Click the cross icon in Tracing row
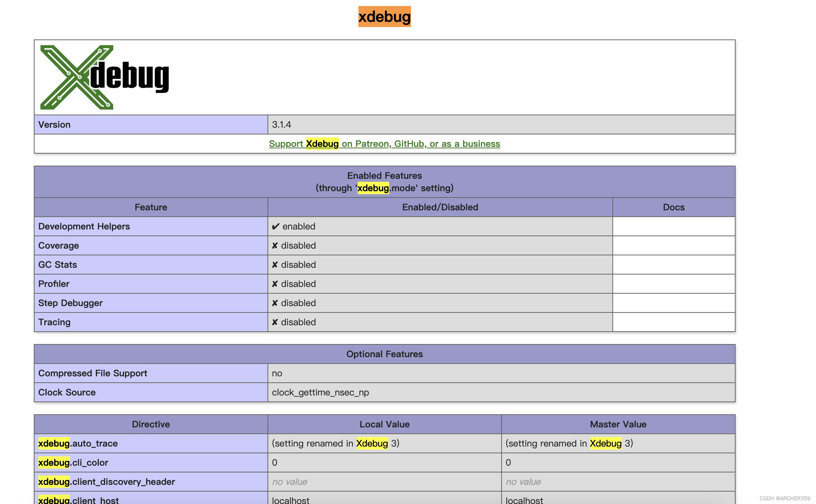This screenshot has width=816, height=504. click(275, 322)
